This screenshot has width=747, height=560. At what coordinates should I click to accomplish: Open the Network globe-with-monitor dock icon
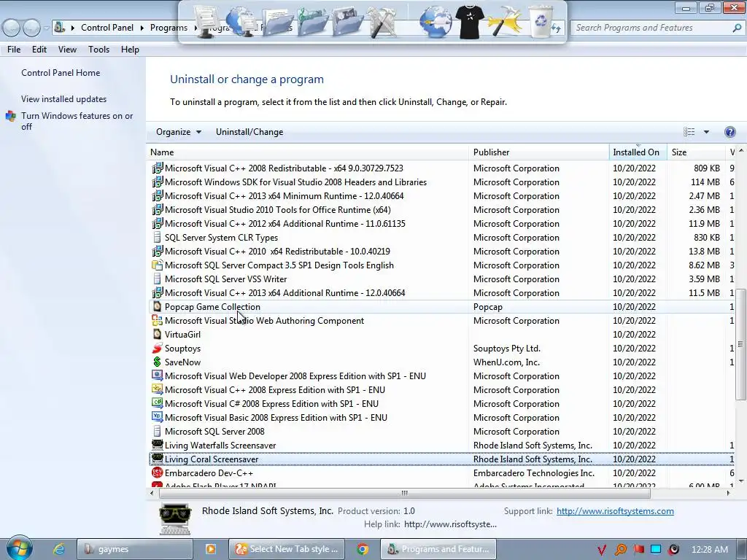pyautogui.click(x=241, y=21)
